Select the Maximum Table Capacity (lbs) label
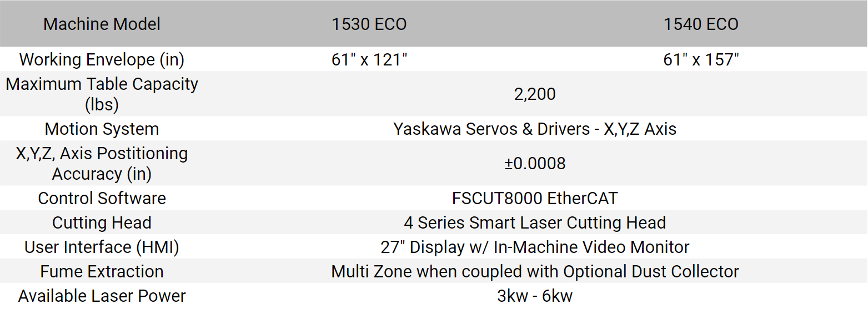The width and height of the screenshot is (868, 309). coord(102,94)
